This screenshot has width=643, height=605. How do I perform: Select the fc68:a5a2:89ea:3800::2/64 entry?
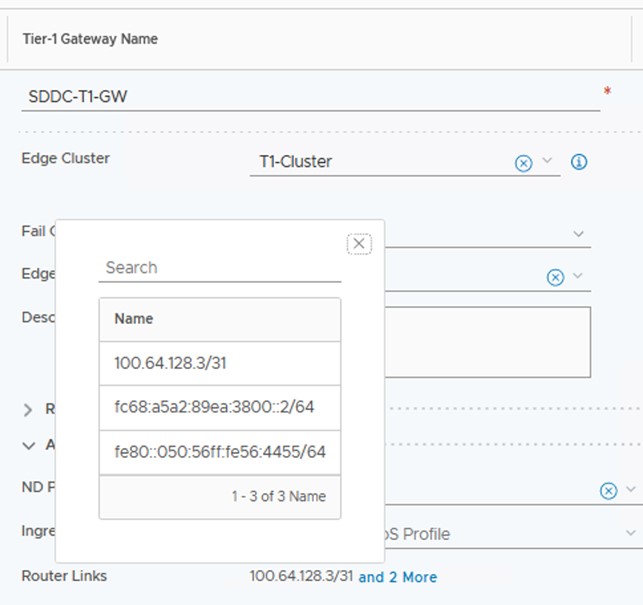coord(220,408)
